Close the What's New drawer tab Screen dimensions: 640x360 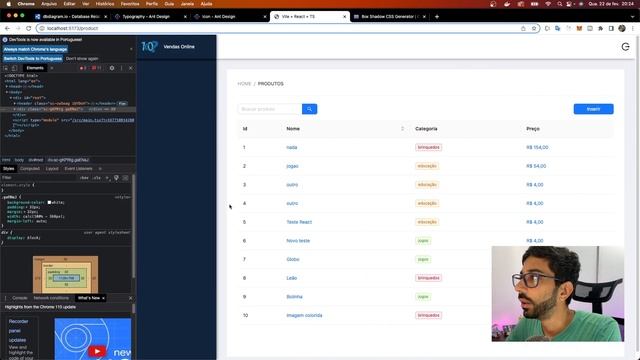click(103, 298)
